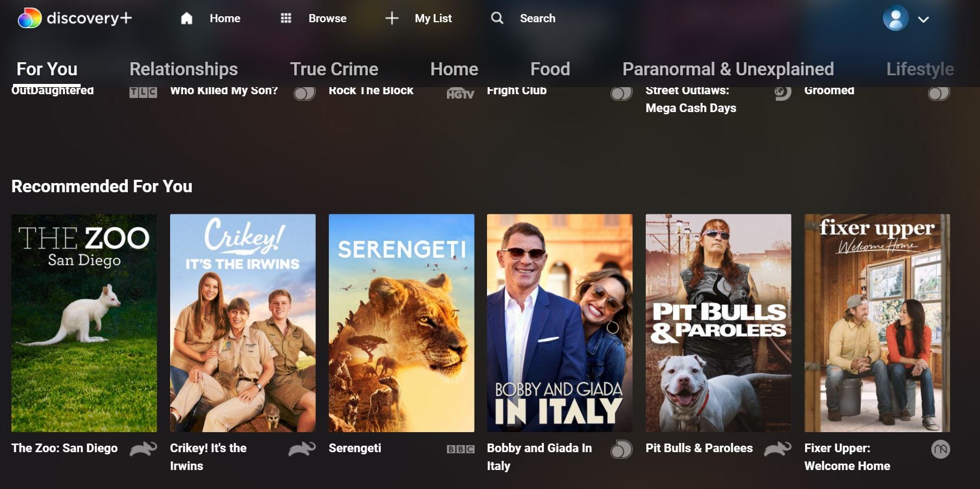
Task: Click Pit Bulls & Parolees title text
Action: (x=699, y=448)
